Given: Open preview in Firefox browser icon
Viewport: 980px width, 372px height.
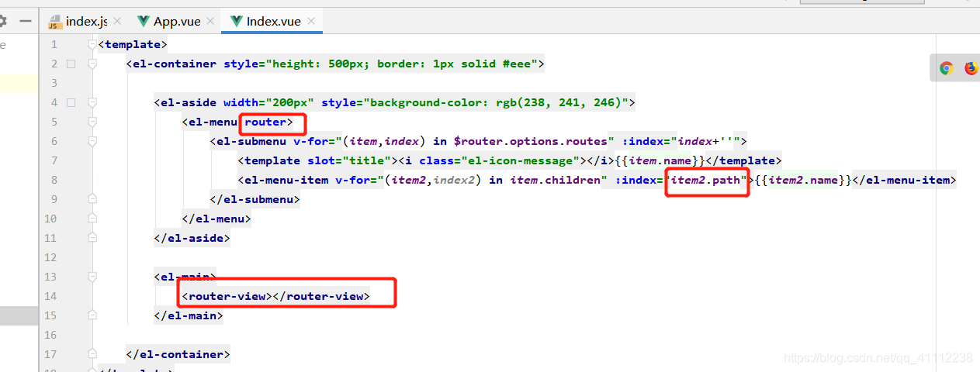Looking at the screenshot, I should pos(971,68).
